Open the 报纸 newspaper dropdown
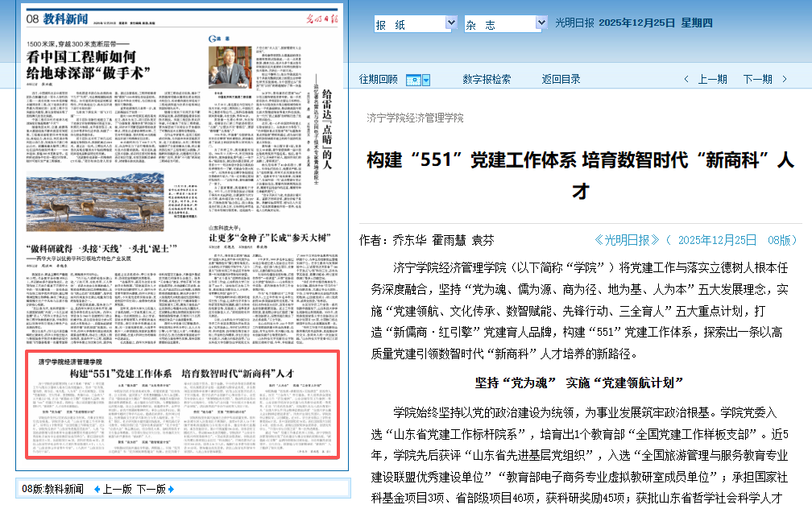 tap(416, 24)
